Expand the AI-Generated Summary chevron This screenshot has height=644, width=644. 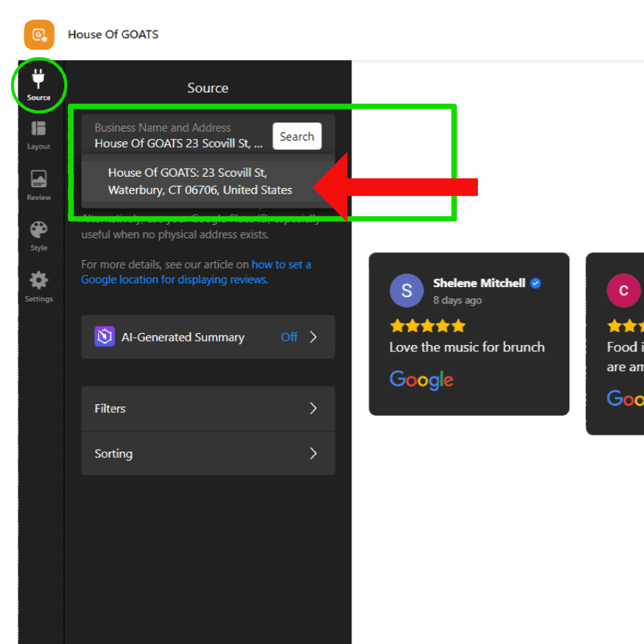coord(313,337)
